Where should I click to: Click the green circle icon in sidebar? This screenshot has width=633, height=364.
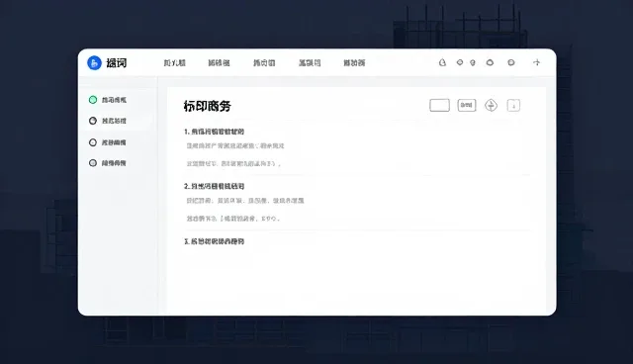pos(93,100)
